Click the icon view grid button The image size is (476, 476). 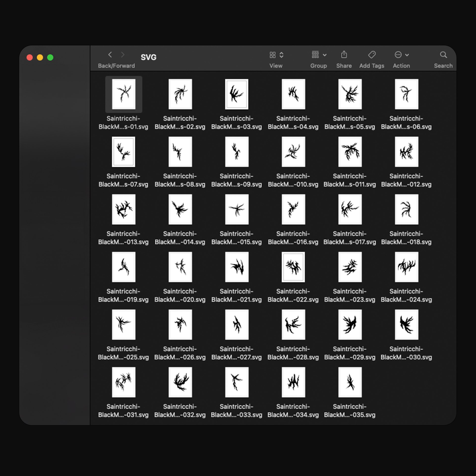pyautogui.click(x=272, y=55)
